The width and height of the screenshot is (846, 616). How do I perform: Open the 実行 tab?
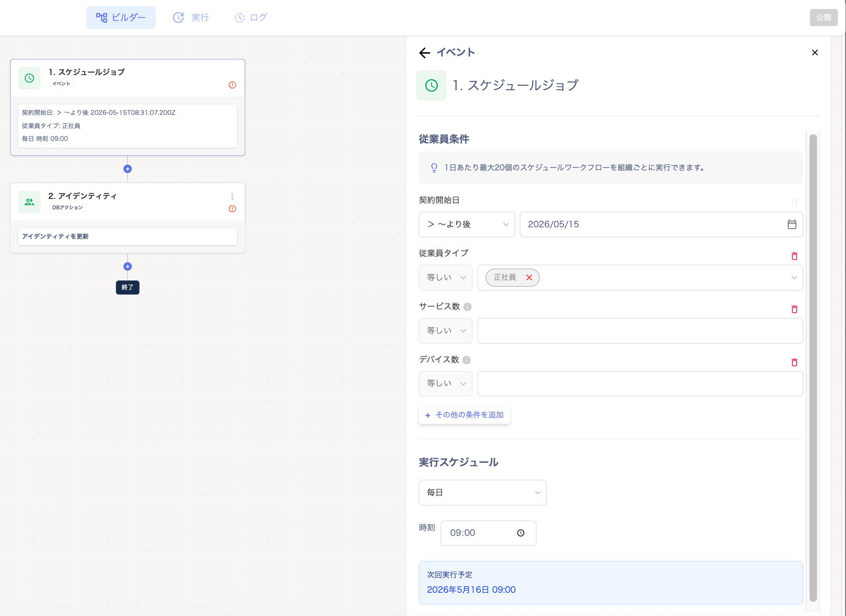pos(191,18)
